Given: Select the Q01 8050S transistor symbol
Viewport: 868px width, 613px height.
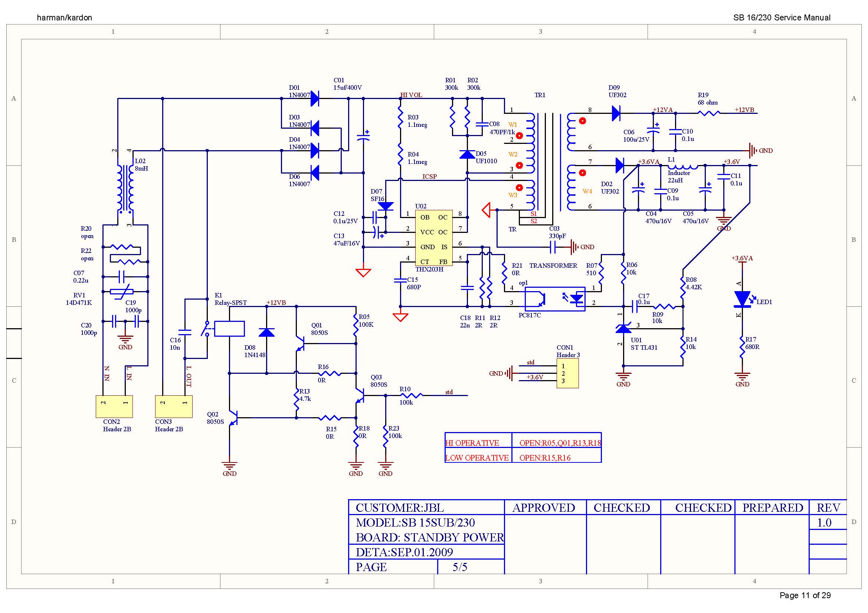Looking at the screenshot, I should tap(301, 343).
